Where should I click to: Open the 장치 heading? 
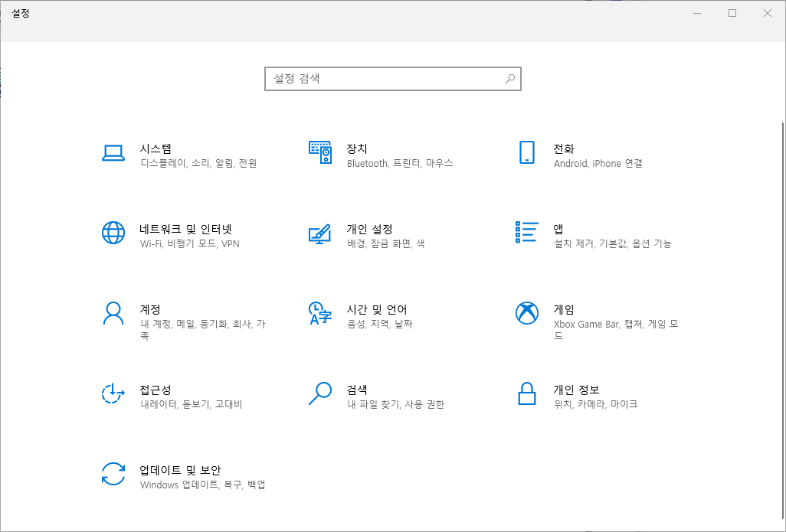pyautogui.click(x=357, y=149)
